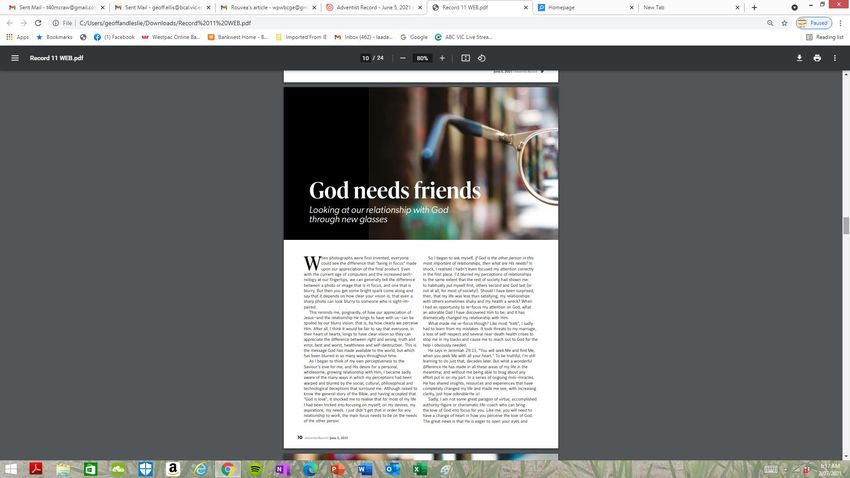Image resolution: width=850 pixels, height=478 pixels.
Task: Open the Google bookmark
Action: pyautogui.click(x=414, y=37)
